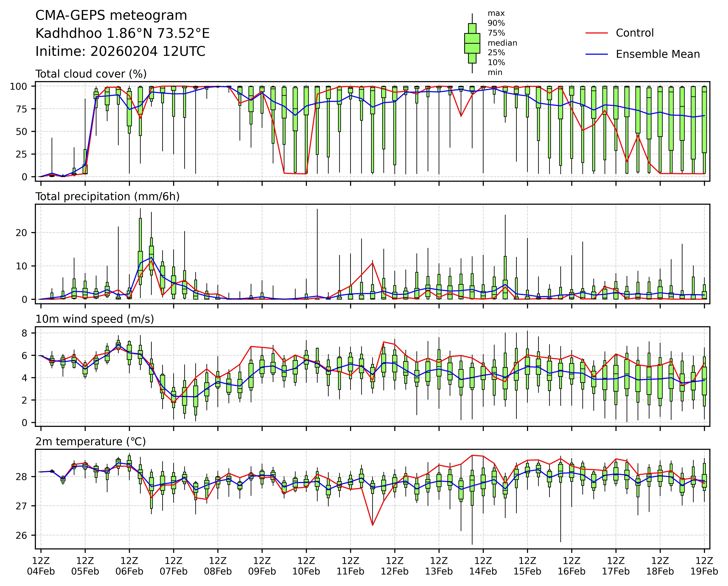Click the '10m wind speed (m/s)' panel title
Screen dimensions: 728x586
tap(95, 319)
